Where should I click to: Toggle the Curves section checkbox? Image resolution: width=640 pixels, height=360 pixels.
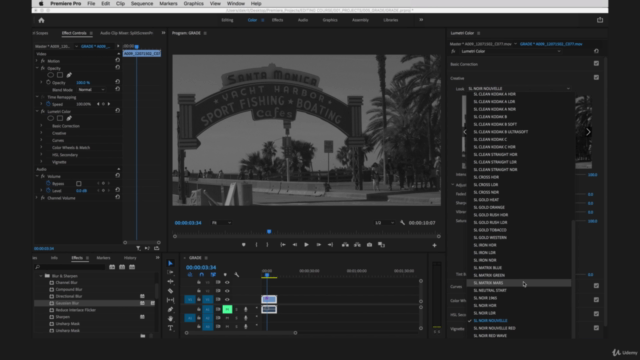[x=596, y=286]
